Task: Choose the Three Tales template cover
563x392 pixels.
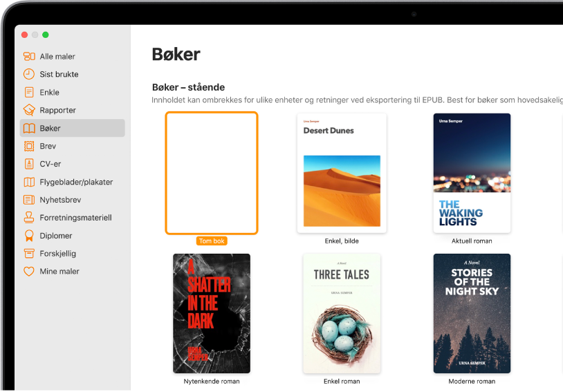Action: tap(342, 313)
